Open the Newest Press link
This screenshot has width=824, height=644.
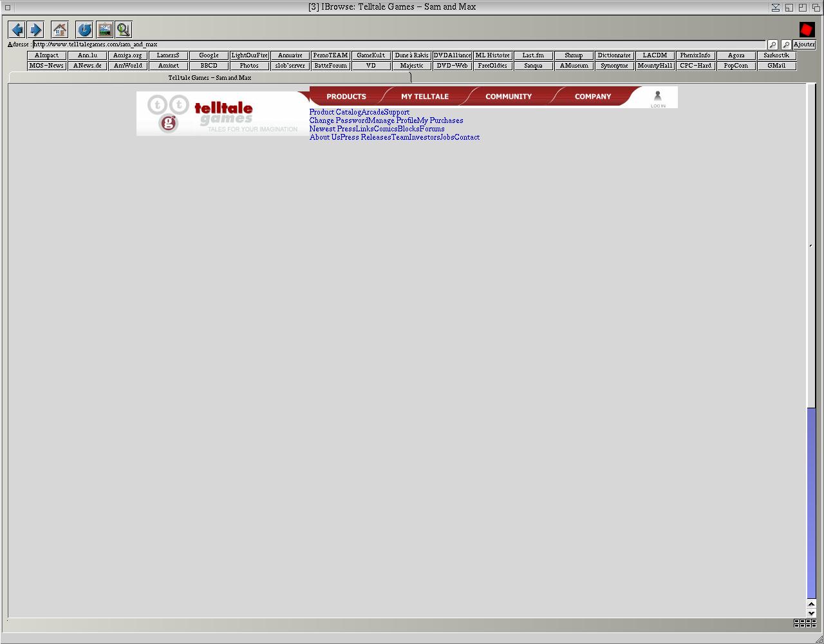click(333, 129)
